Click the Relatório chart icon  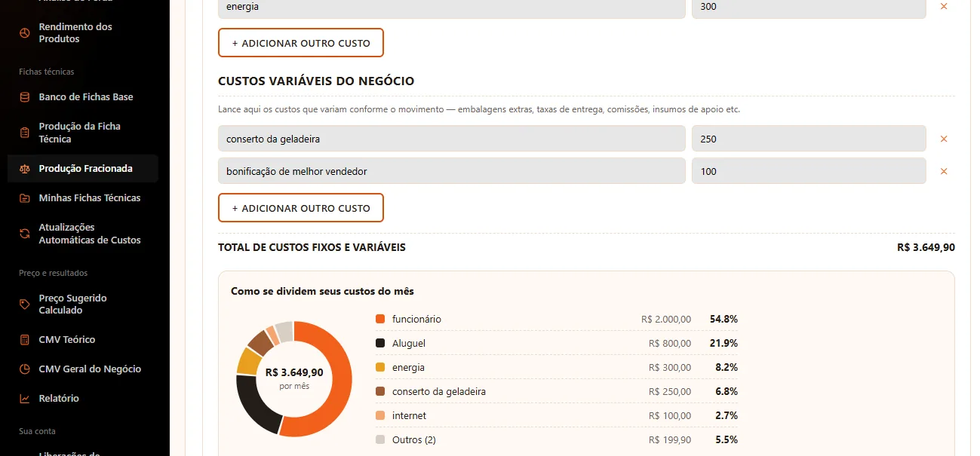pyautogui.click(x=24, y=399)
